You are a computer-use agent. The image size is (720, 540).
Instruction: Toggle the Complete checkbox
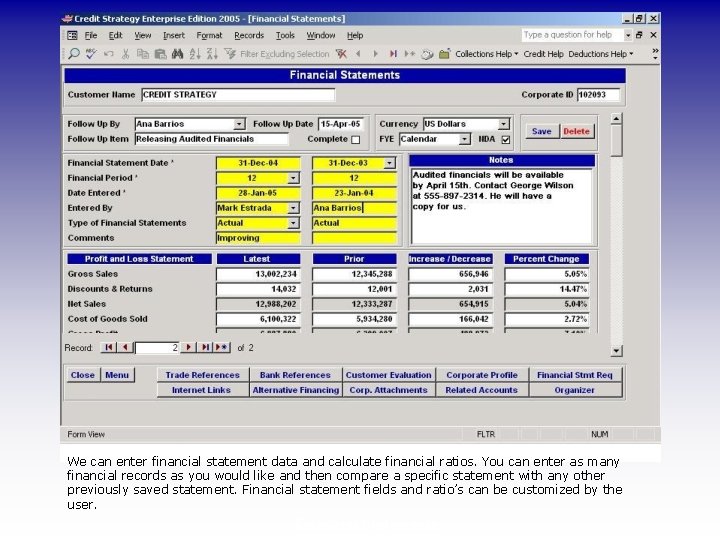tap(355, 140)
